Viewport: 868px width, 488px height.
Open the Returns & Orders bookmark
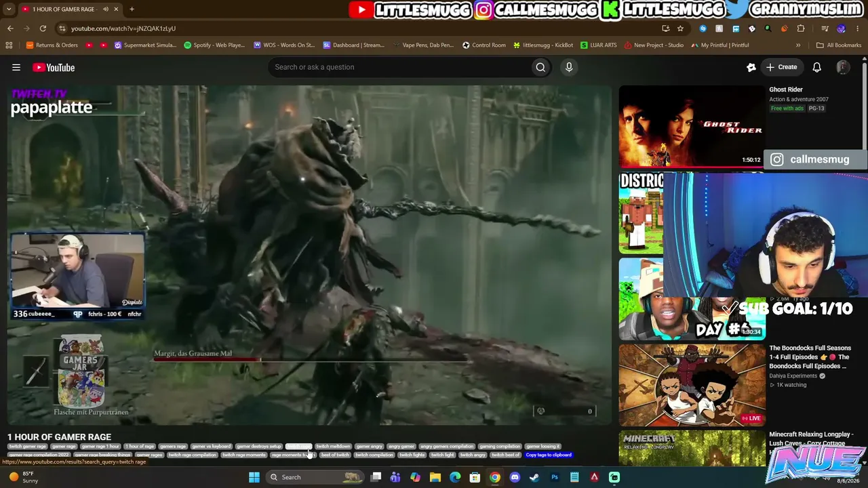point(52,45)
